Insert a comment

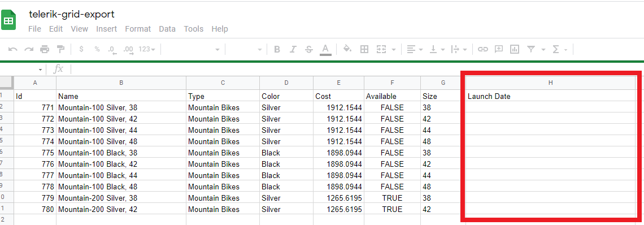click(x=499, y=49)
